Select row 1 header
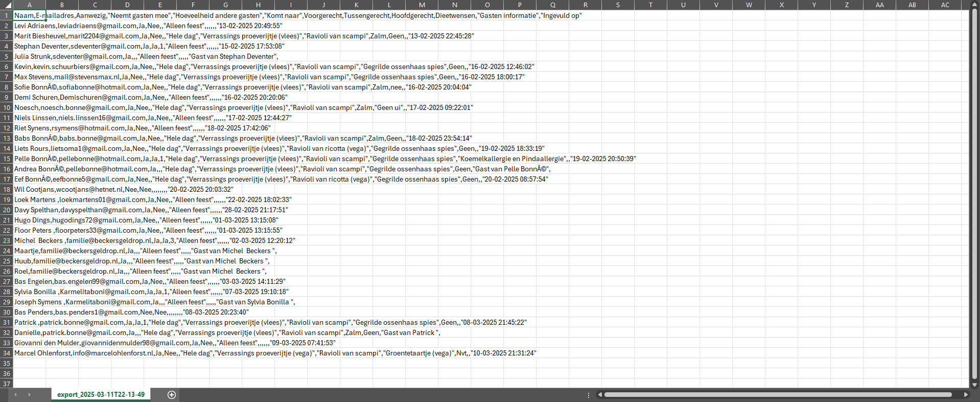The height and width of the screenshot is (402, 980). (x=7, y=15)
